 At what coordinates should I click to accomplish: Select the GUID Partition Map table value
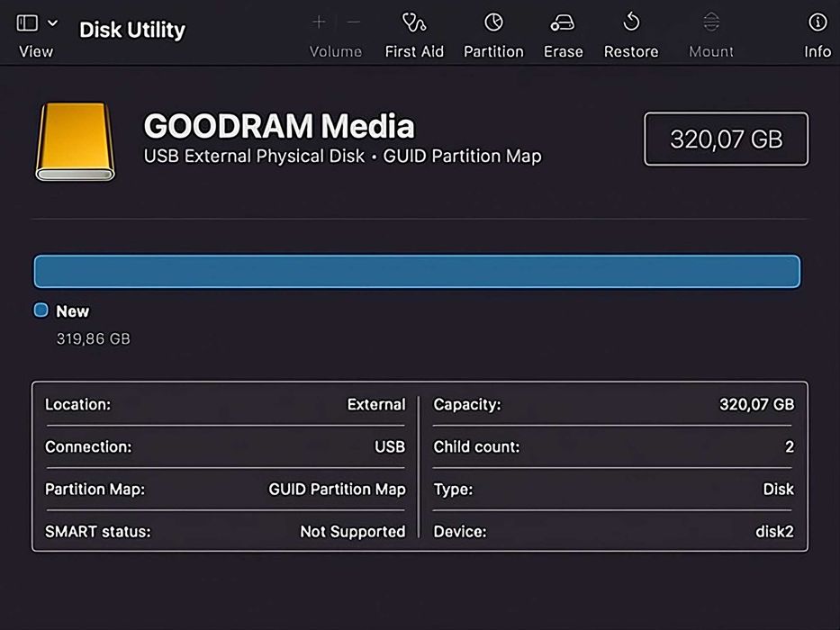point(337,489)
